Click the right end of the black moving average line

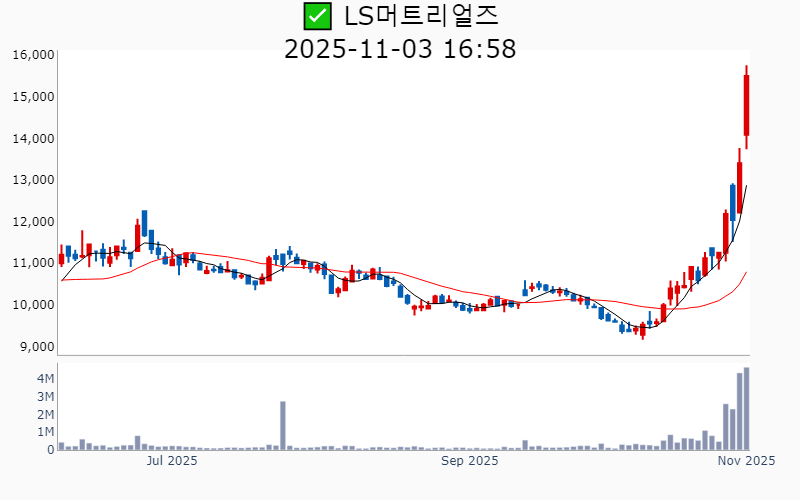746,186
